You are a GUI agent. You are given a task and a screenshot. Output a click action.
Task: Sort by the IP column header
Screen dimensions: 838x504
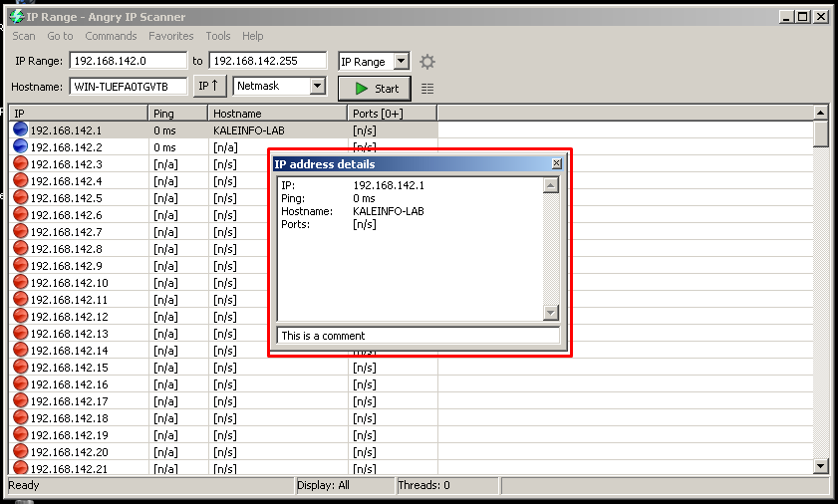(79, 114)
